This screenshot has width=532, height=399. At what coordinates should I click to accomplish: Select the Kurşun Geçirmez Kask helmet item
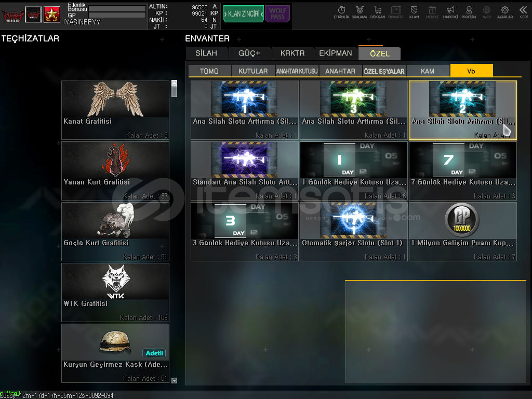[115, 353]
